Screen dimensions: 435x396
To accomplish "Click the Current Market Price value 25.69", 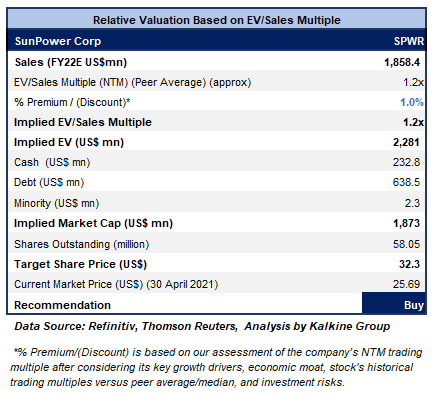I will point(406,284).
